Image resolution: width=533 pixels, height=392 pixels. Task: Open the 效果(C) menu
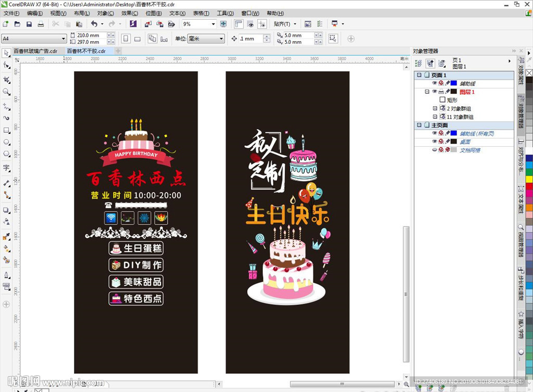130,13
